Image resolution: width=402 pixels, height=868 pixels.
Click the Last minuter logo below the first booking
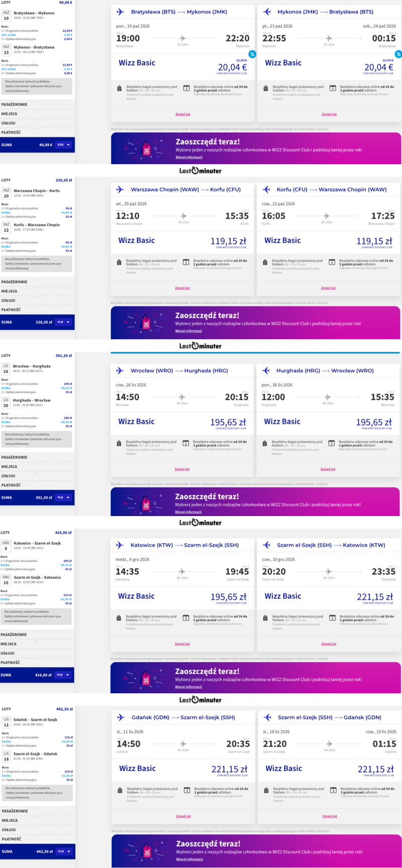200,171
